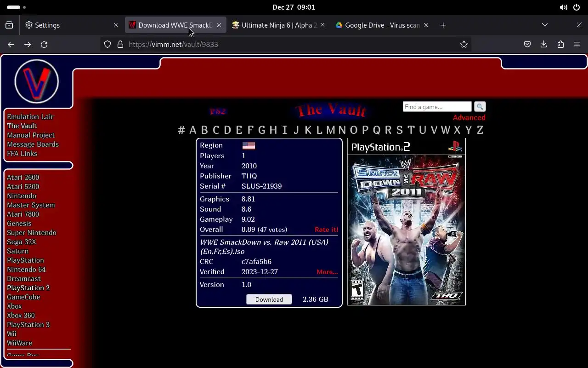
Task: Click the clock date in top bar
Action: tap(294, 7)
